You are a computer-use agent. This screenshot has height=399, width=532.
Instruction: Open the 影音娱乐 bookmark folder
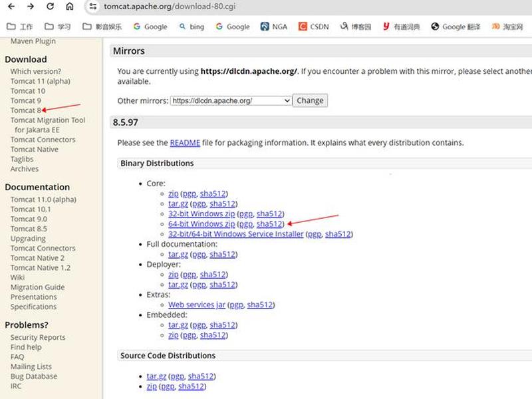click(102, 27)
